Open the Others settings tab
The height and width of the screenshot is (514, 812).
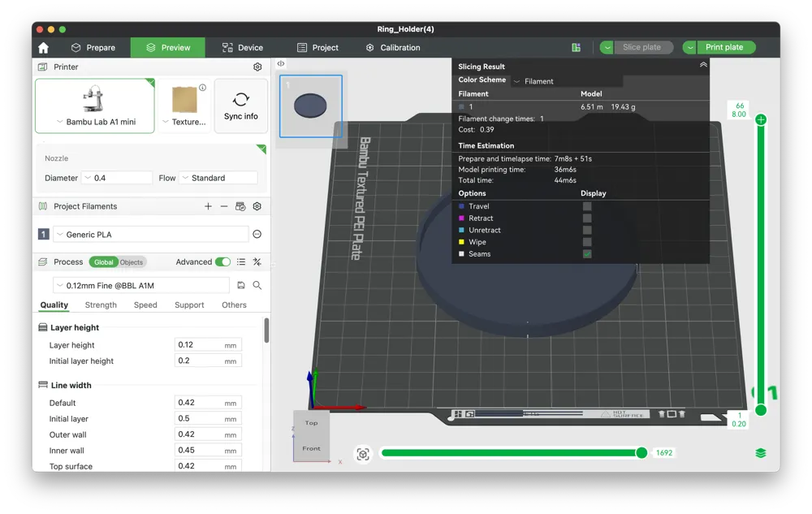(x=234, y=305)
